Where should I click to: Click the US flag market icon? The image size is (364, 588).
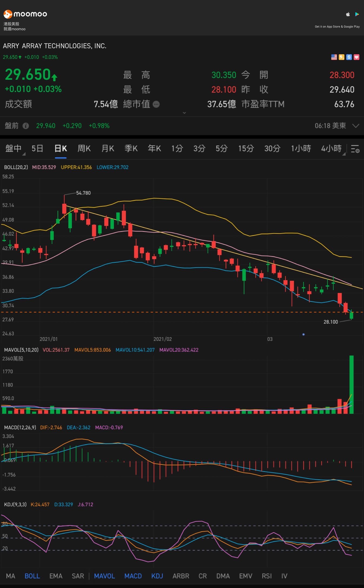[334, 57]
